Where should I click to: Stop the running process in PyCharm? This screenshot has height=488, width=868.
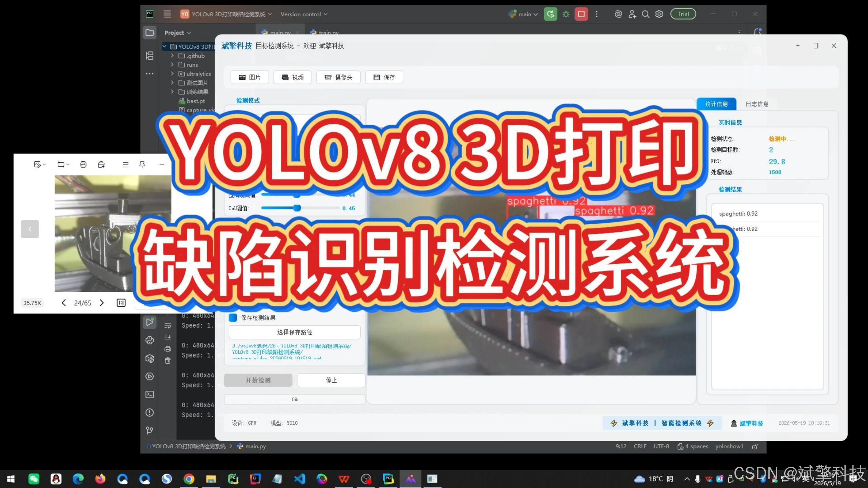581,14
